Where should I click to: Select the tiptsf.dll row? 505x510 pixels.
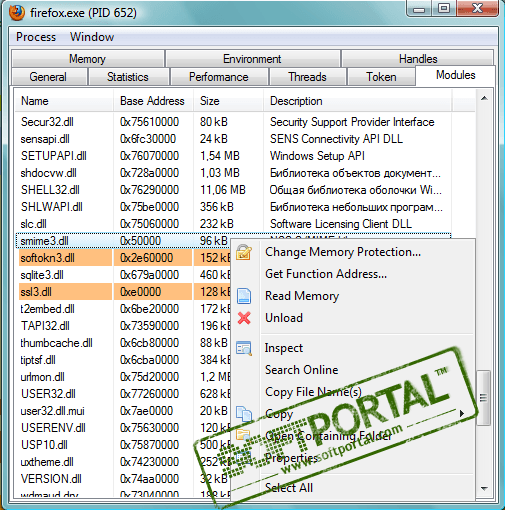pyautogui.click(x=123, y=360)
